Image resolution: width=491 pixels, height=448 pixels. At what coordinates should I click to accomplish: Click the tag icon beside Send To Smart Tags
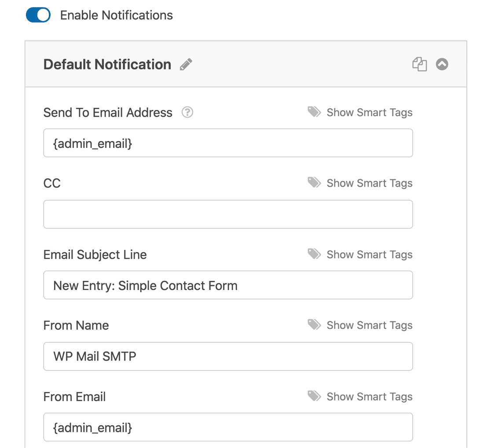[314, 112]
